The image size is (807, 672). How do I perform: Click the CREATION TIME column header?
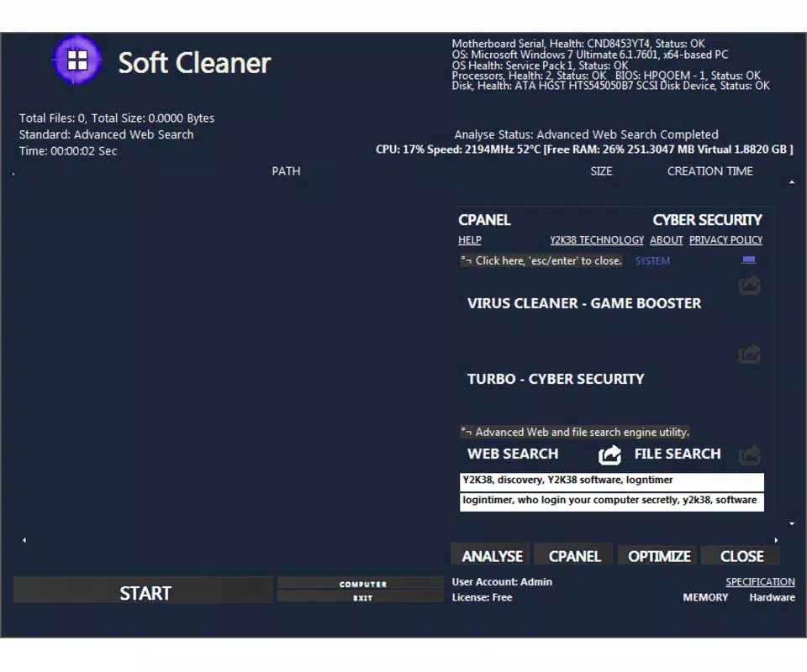(x=709, y=171)
